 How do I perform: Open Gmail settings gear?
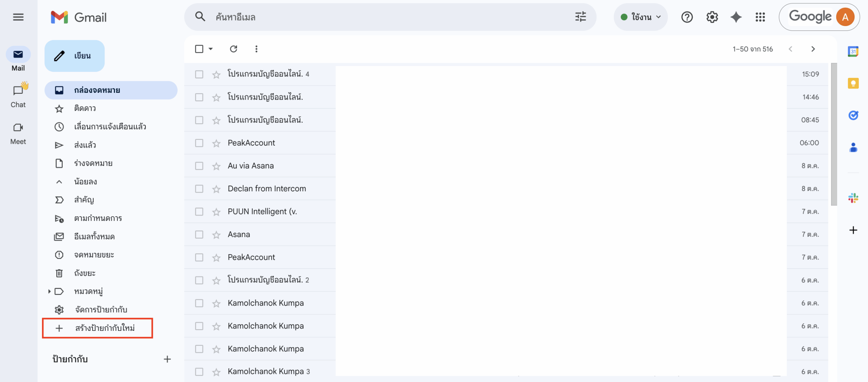point(712,17)
